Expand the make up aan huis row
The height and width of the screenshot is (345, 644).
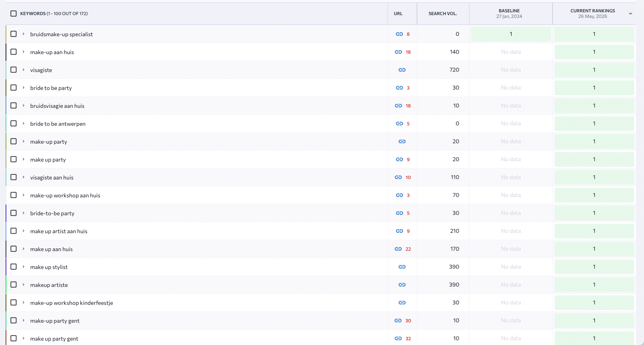pyautogui.click(x=23, y=249)
